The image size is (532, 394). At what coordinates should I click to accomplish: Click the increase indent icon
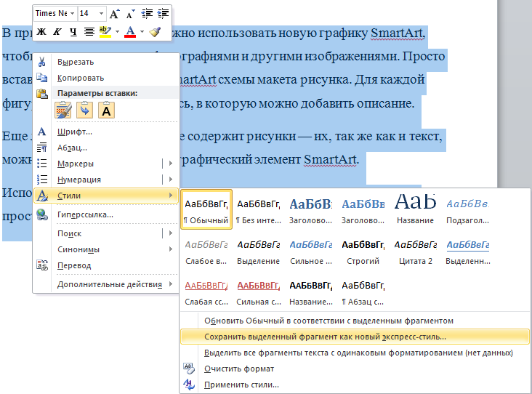(163, 13)
